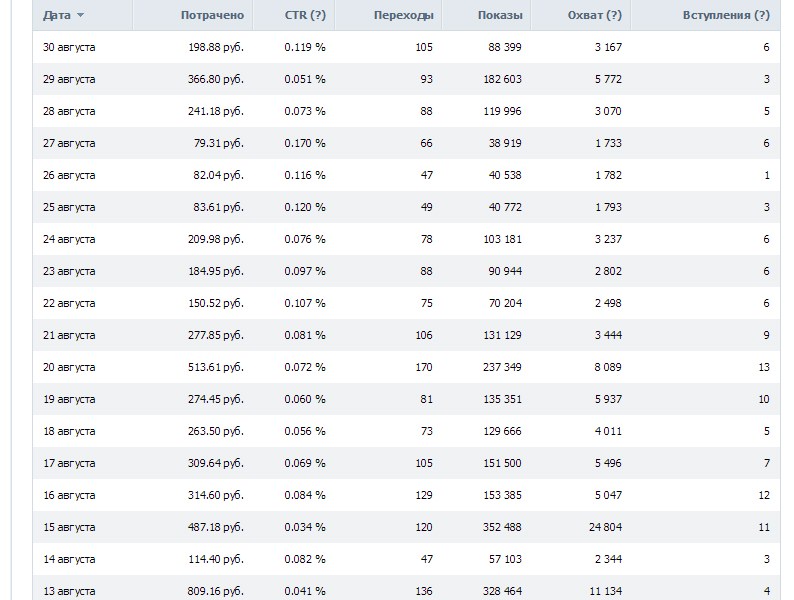Select the 170 clicks value
The width and height of the screenshot is (794, 600).
[424, 367]
